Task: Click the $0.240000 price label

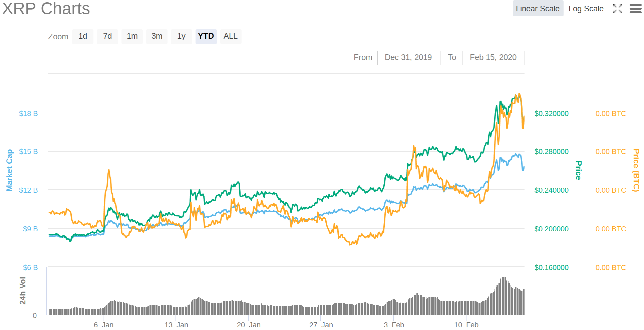Action: (552, 190)
